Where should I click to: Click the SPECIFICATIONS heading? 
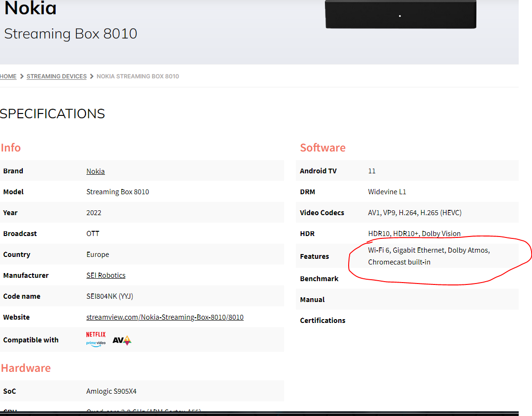click(52, 113)
